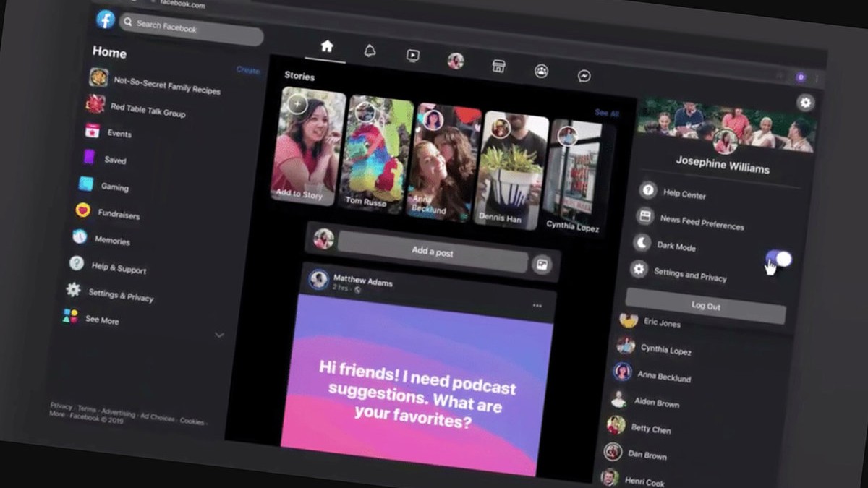Open chat with Aiden Brown
This screenshot has width=868, height=488.
(656, 403)
